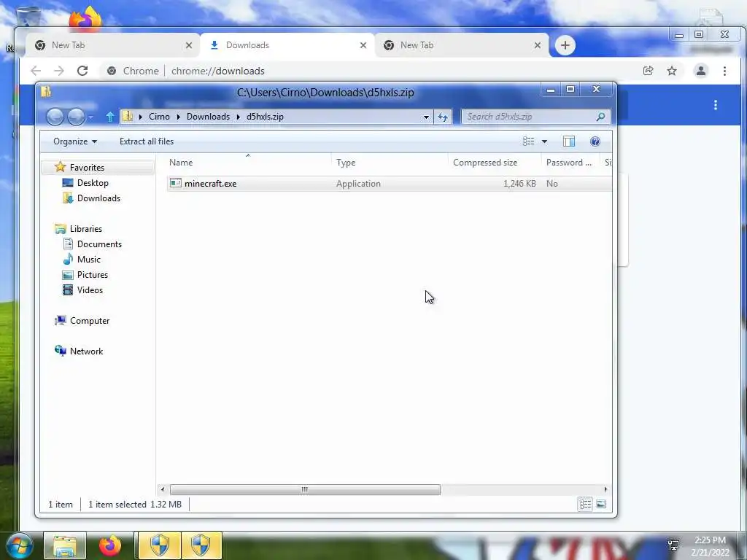This screenshot has width=747, height=560.
Task: Click the blue up-arrow folder icon
Action: pyautogui.click(x=110, y=117)
